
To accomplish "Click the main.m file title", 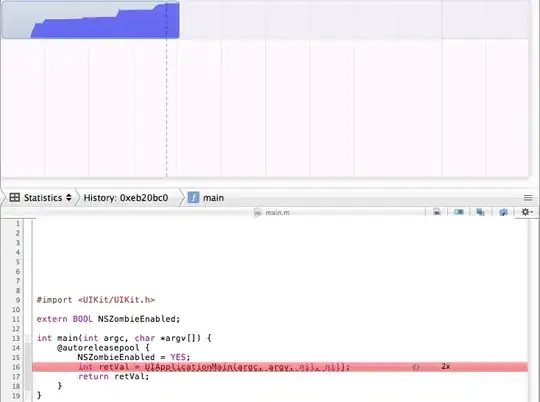I will tap(278, 213).
